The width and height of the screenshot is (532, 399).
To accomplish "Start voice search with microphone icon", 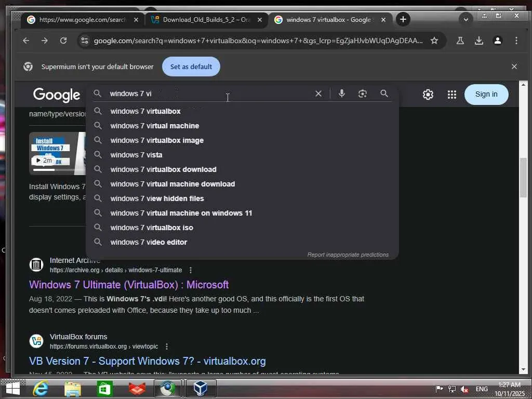I will click(x=342, y=94).
